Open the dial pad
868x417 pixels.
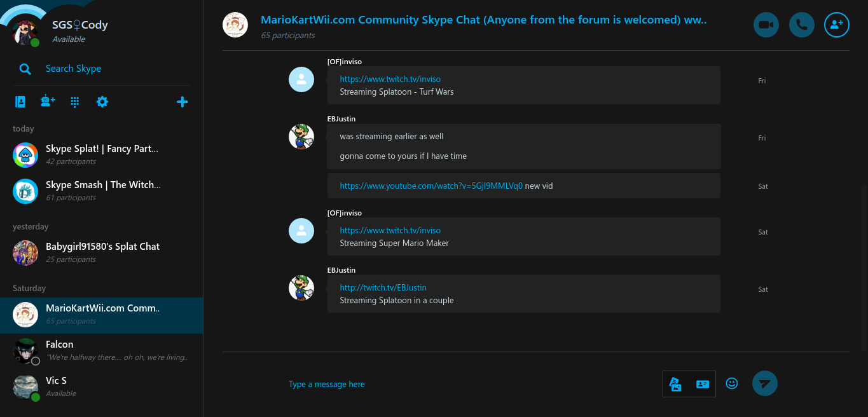click(x=74, y=102)
